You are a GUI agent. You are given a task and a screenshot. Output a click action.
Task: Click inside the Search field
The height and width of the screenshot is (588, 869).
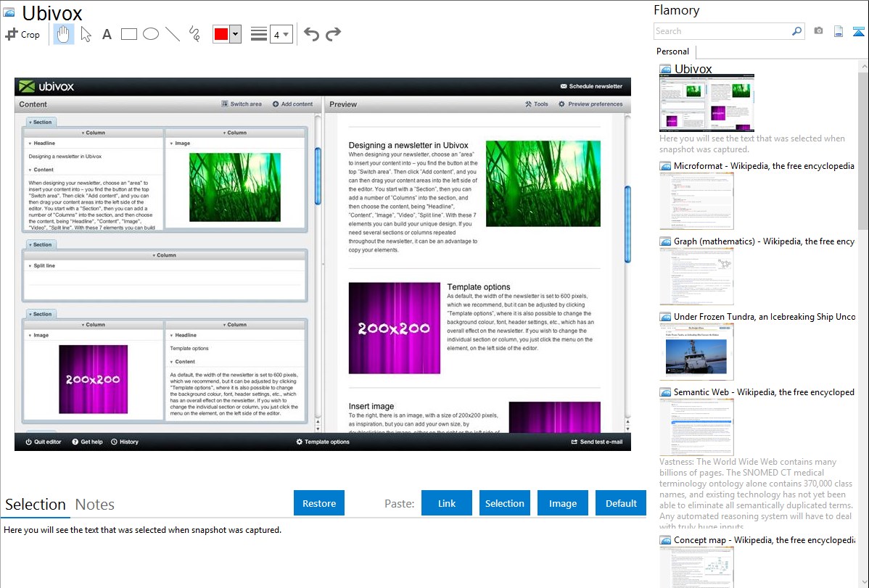tap(722, 31)
